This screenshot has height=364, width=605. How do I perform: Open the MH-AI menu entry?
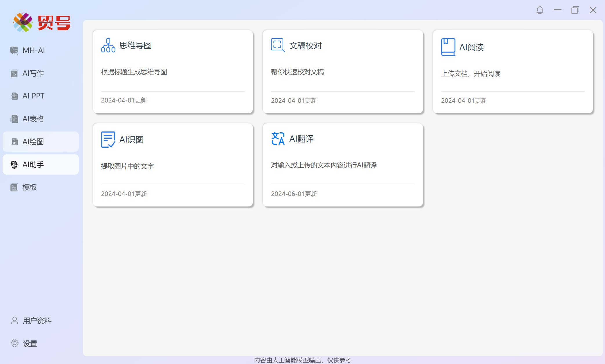click(x=41, y=50)
